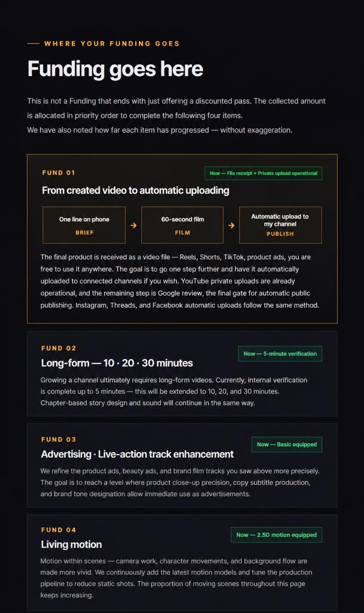This screenshot has height=613, width=364.
Task: Click the 'Now — 2.5D motion equipped' badge
Action: [x=277, y=535]
